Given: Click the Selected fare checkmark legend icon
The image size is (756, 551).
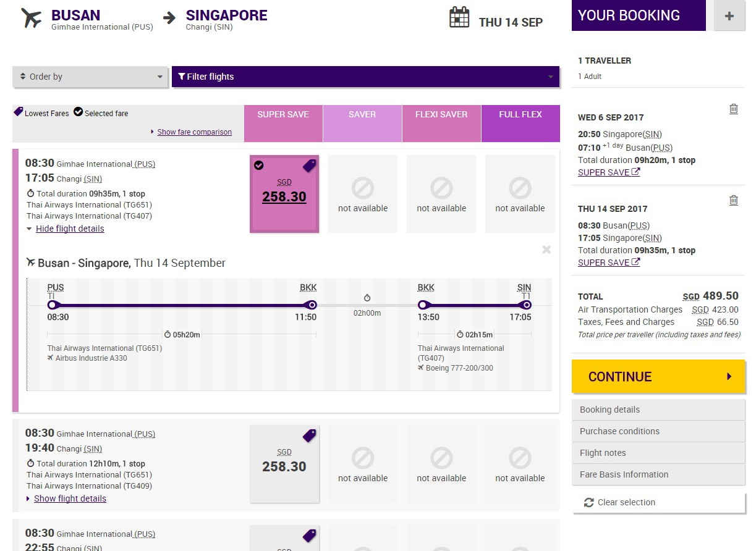Looking at the screenshot, I should 78,112.
